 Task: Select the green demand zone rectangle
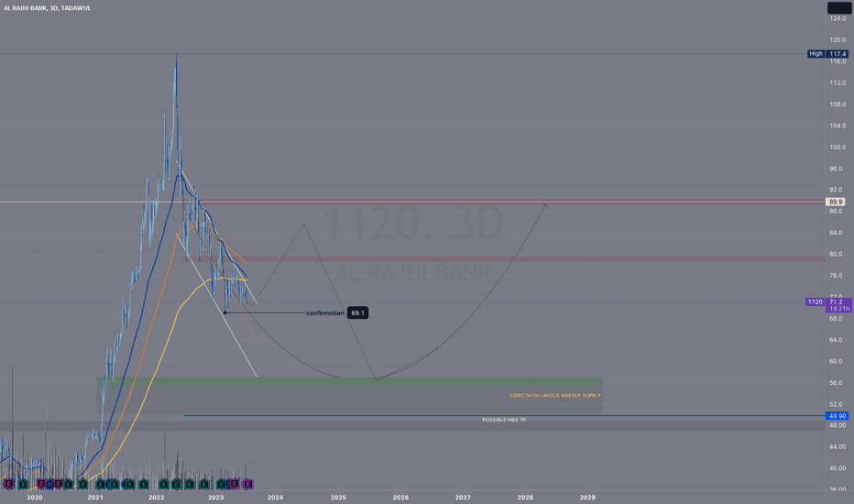[350, 381]
